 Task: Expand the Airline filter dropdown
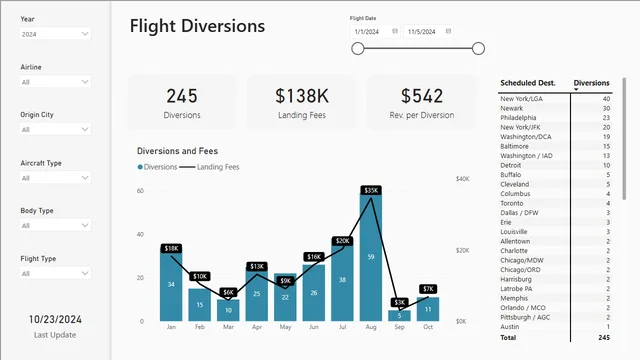click(56, 82)
